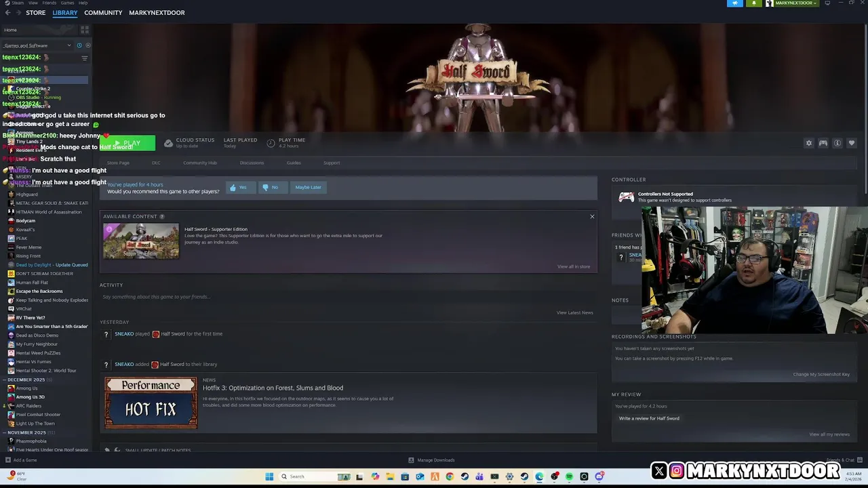Open the Friends menu
The height and width of the screenshot is (488, 868).
[49, 3]
